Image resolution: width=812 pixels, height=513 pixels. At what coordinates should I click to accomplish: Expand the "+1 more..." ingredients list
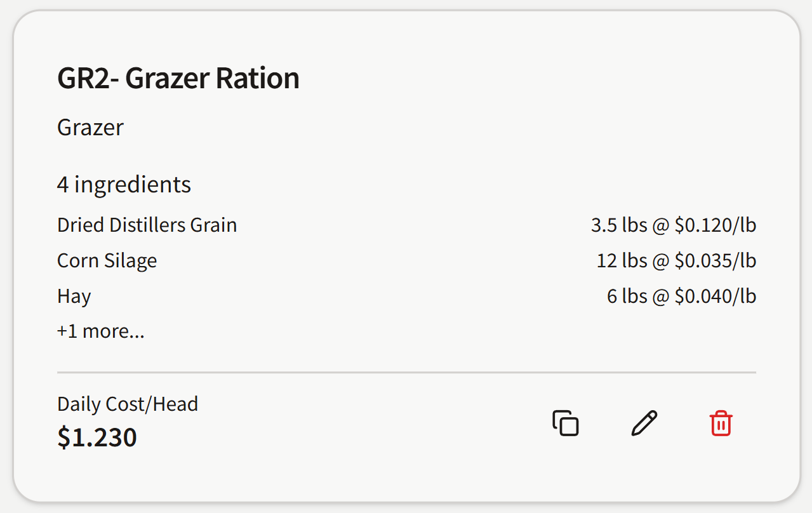point(101,331)
